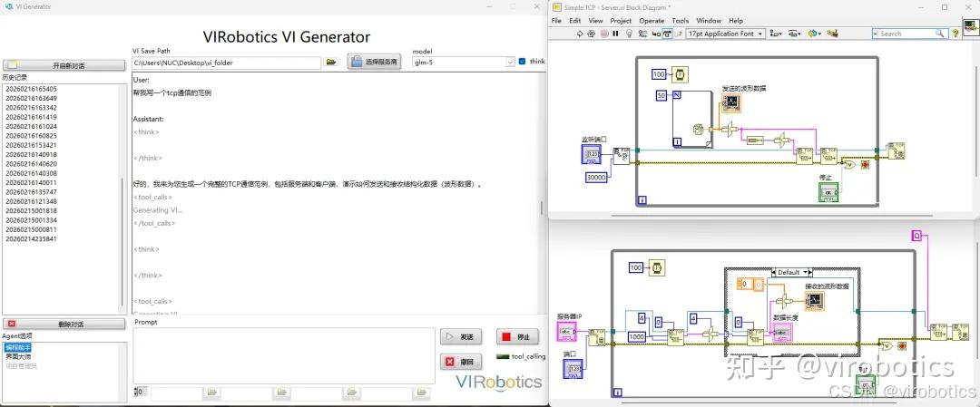
Task: Select history entry 20260214235841
Action: click(x=31, y=238)
